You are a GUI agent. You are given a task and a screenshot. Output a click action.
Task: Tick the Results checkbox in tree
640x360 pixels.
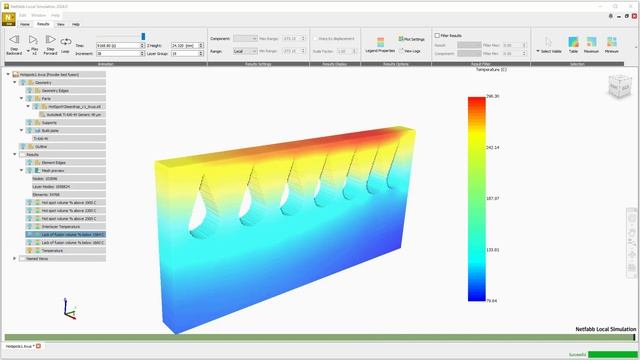click(23, 155)
